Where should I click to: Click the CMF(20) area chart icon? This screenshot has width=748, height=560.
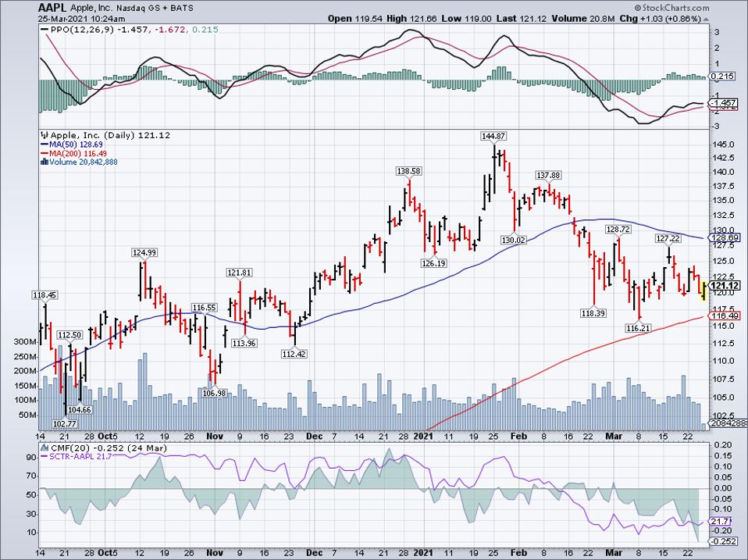pos(45,448)
